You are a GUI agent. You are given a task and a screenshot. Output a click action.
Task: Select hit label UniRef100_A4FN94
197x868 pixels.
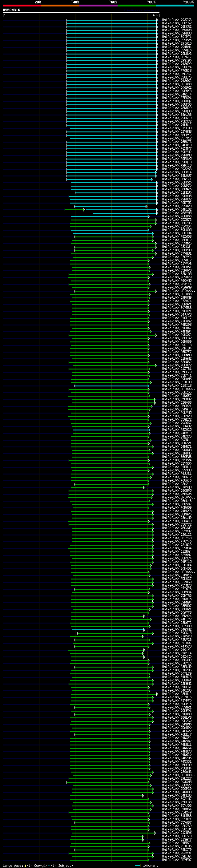pos(177,332)
